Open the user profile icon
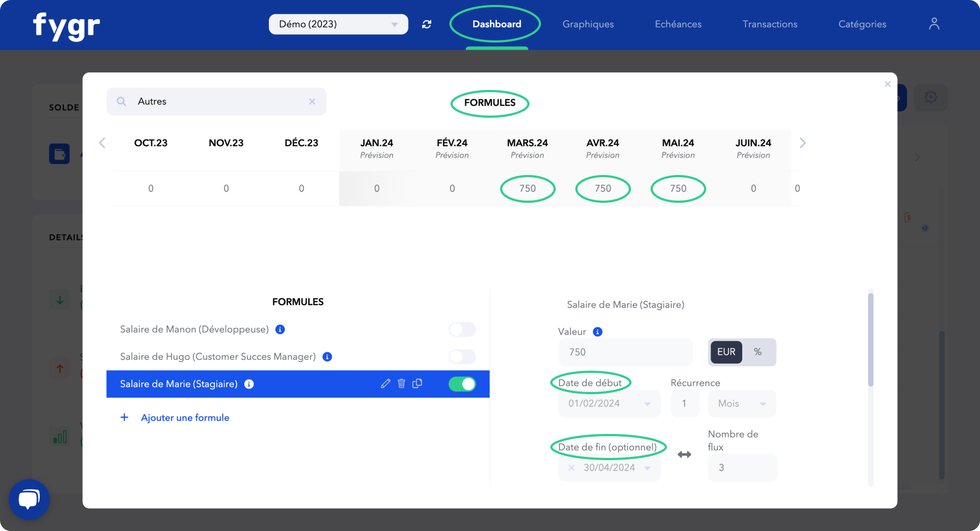980x531 pixels. pyautogui.click(x=934, y=24)
